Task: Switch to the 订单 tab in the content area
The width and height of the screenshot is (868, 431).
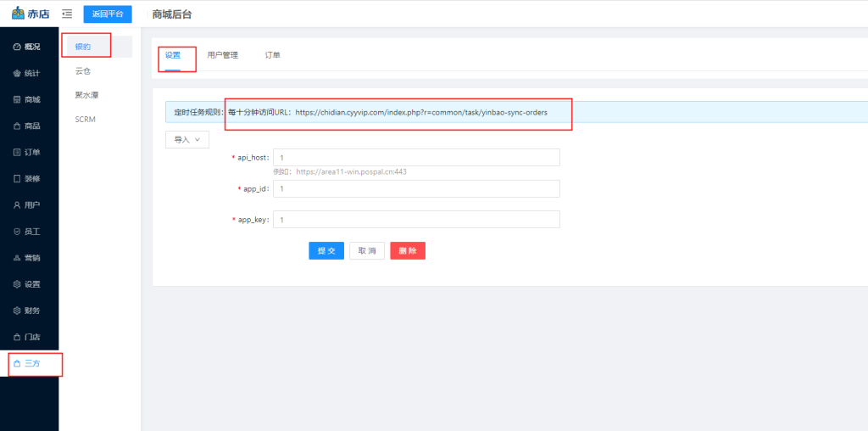Action: 272,55
